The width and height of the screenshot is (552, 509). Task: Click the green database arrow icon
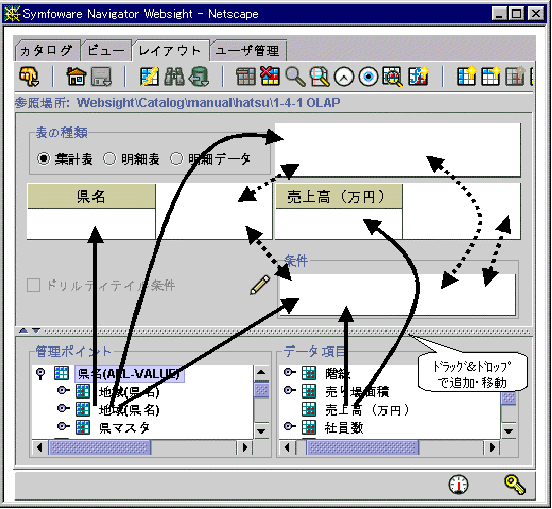pyautogui.click(x=199, y=76)
